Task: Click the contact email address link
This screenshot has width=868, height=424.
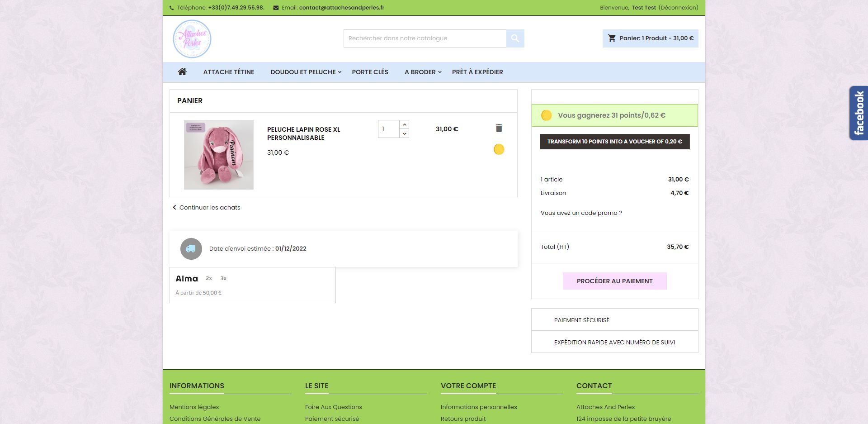Action: pyautogui.click(x=342, y=8)
